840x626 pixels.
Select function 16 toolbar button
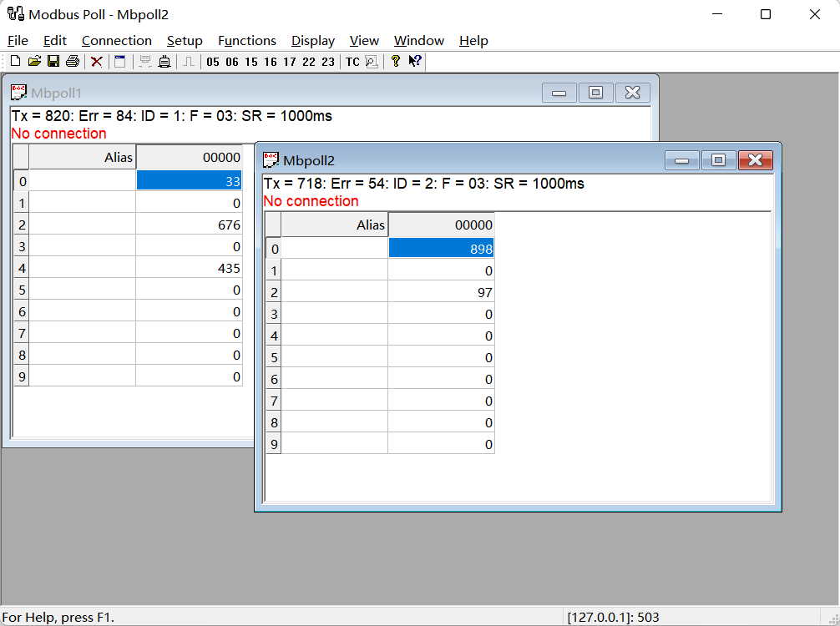[271, 62]
